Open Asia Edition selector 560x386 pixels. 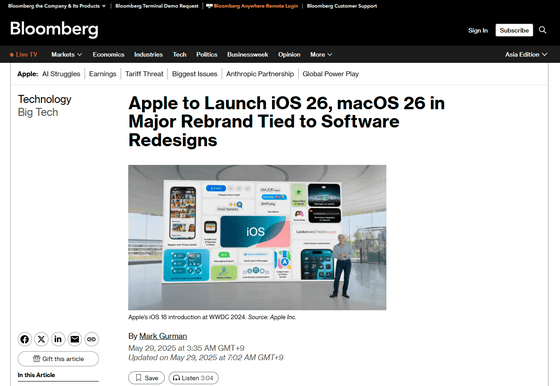point(526,55)
